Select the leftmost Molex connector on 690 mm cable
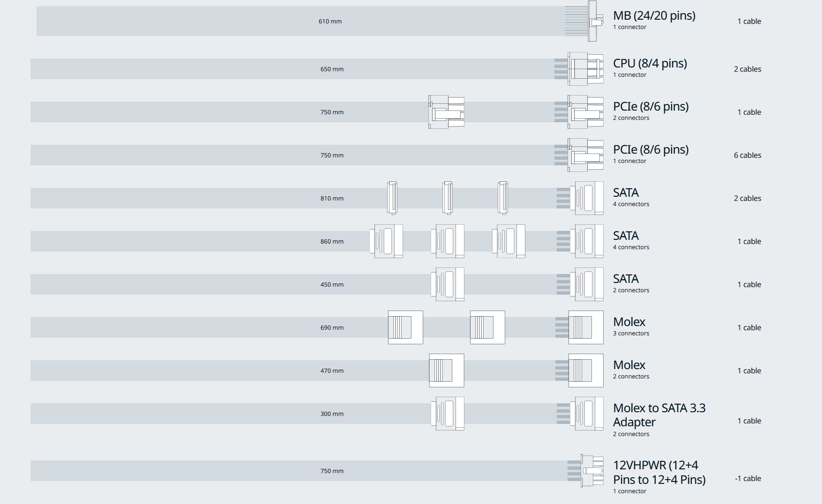This screenshot has width=822, height=504. [x=405, y=327]
